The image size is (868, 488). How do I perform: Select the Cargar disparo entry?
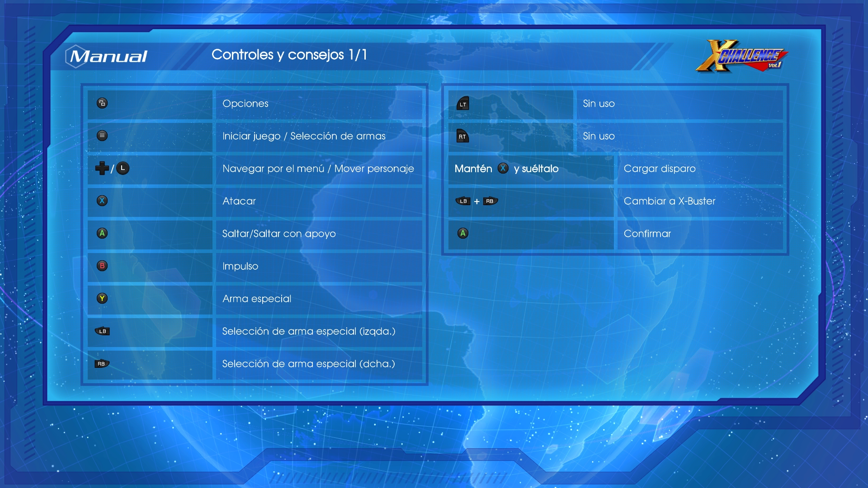(x=659, y=169)
